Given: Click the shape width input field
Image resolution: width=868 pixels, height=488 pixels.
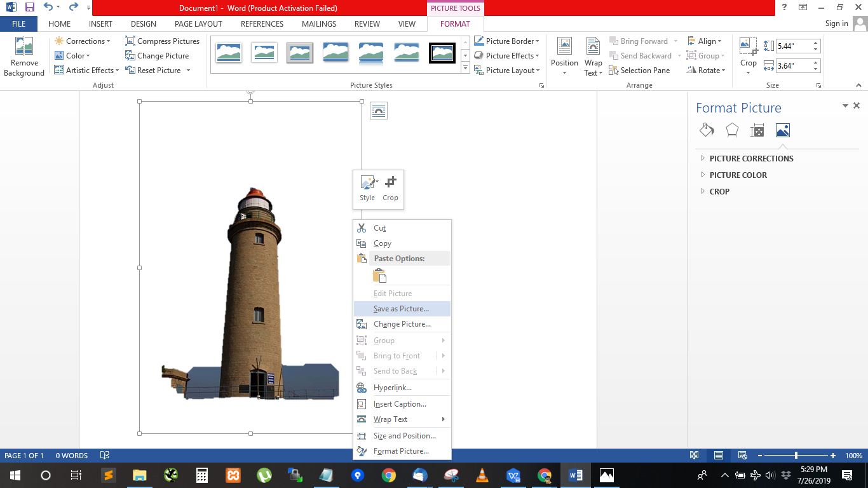Looking at the screenshot, I should click(x=793, y=65).
